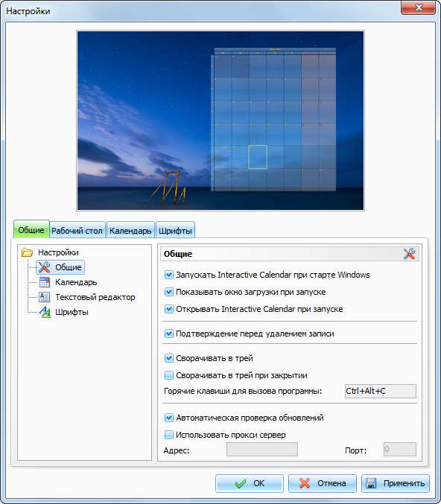Click the hotkey field showing Ctrl+Alt+C
This screenshot has height=504, width=441.
click(x=381, y=391)
